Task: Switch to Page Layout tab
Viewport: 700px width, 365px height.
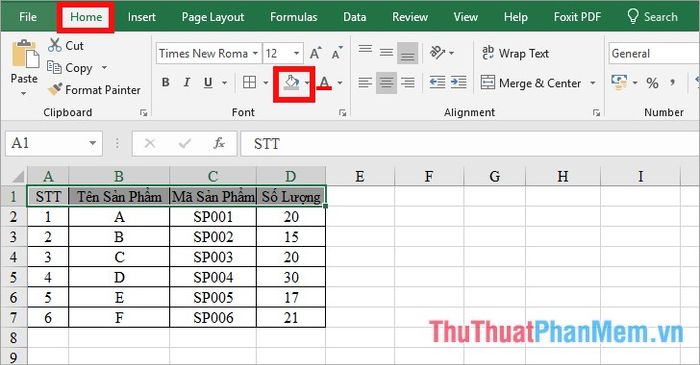Action: 213,17
